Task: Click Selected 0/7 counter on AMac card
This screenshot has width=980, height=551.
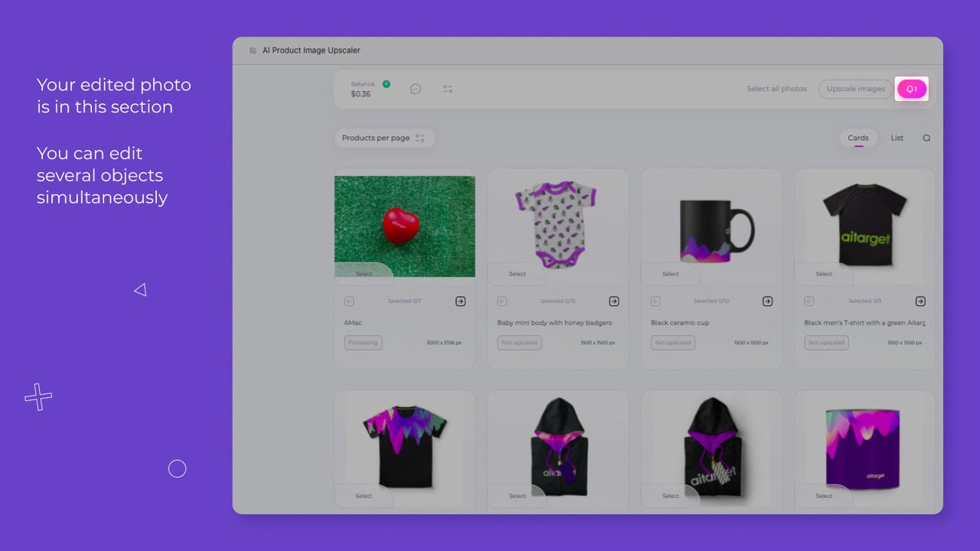Action: tap(404, 302)
